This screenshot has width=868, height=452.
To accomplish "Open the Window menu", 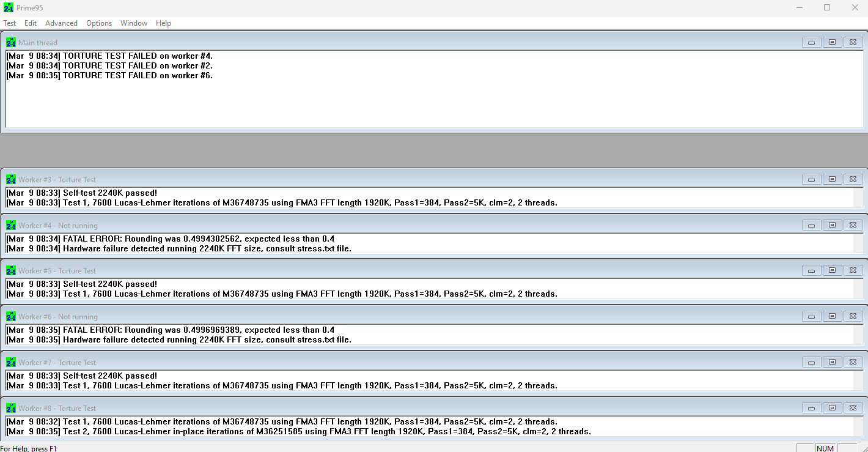I will click(134, 23).
